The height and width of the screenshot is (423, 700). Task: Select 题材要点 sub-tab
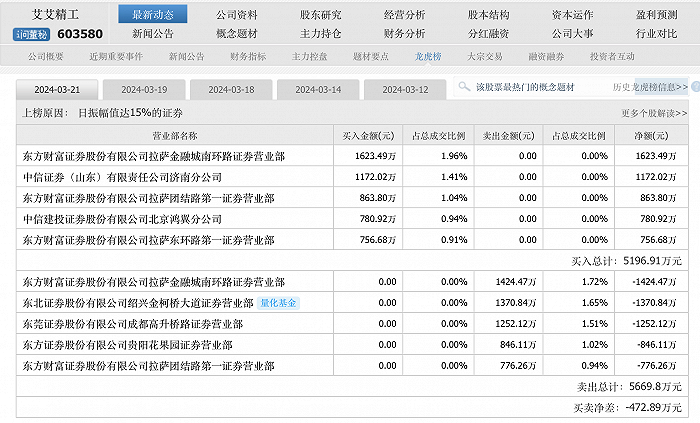[x=371, y=57]
